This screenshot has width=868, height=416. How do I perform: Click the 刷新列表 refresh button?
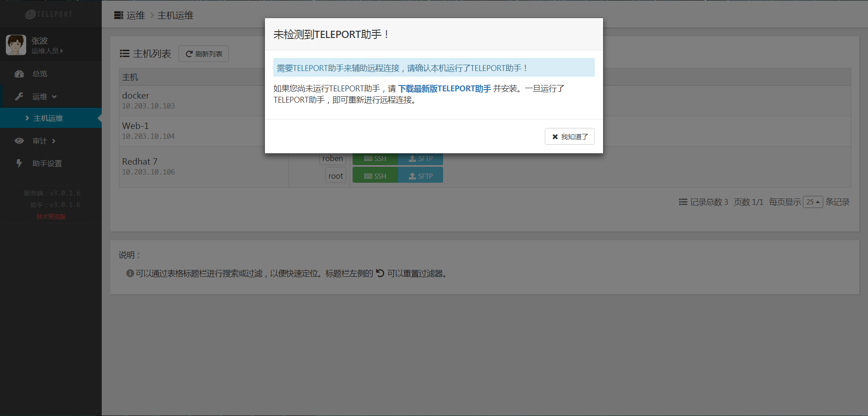pos(203,54)
